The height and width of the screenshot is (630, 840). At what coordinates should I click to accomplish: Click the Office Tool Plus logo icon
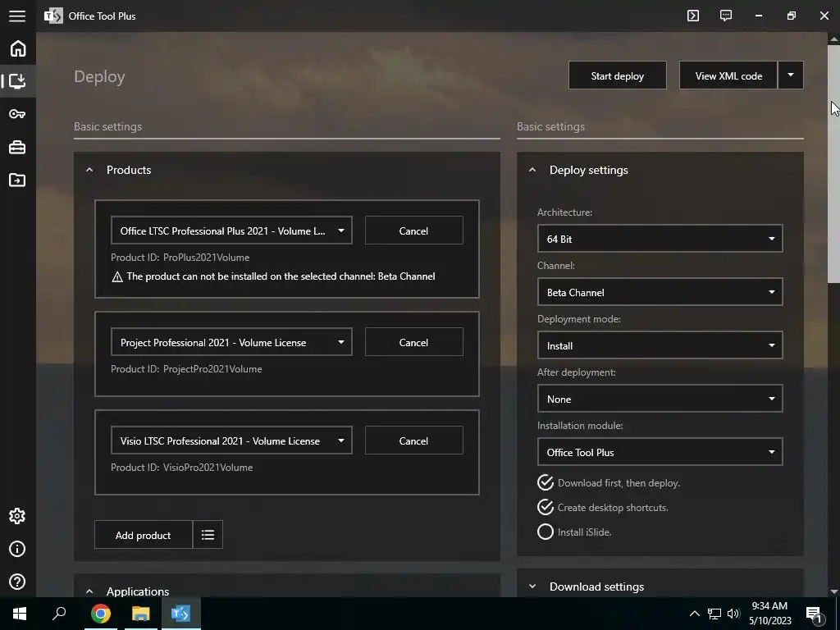pos(53,16)
